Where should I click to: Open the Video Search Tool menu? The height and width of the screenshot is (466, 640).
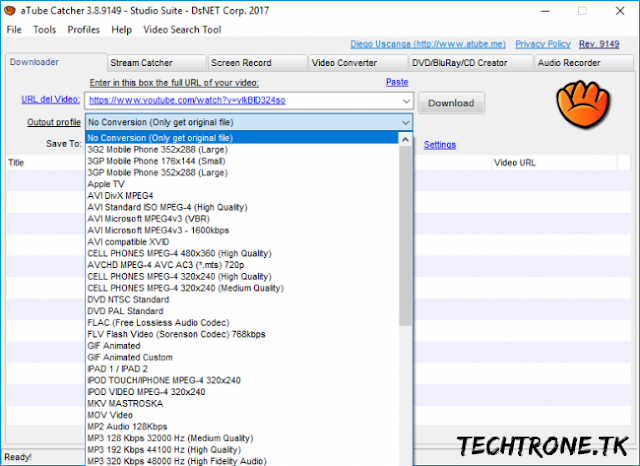pyautogui.click(x=182, y=30)
